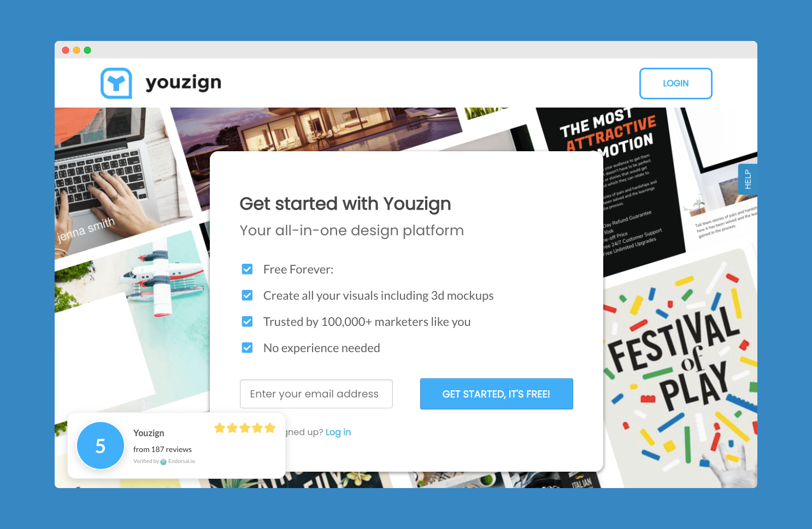Click the yellow window minimize dot
812x529 pixels.
tap(77, 50)
